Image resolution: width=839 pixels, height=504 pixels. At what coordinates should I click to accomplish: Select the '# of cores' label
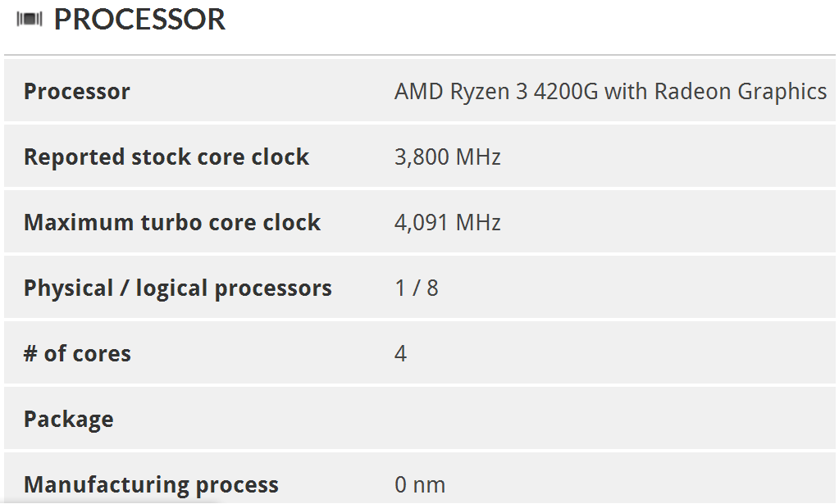click(x=77, y=353)
